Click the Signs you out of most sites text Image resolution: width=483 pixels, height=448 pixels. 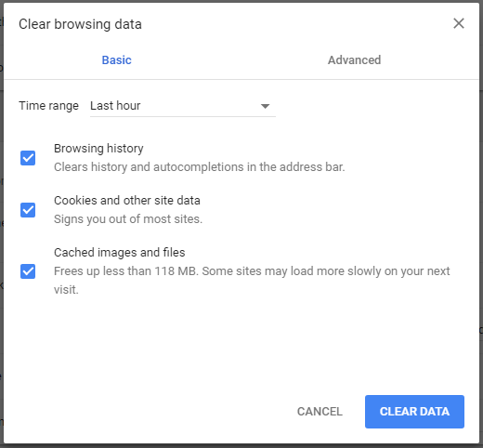point(128,219)
